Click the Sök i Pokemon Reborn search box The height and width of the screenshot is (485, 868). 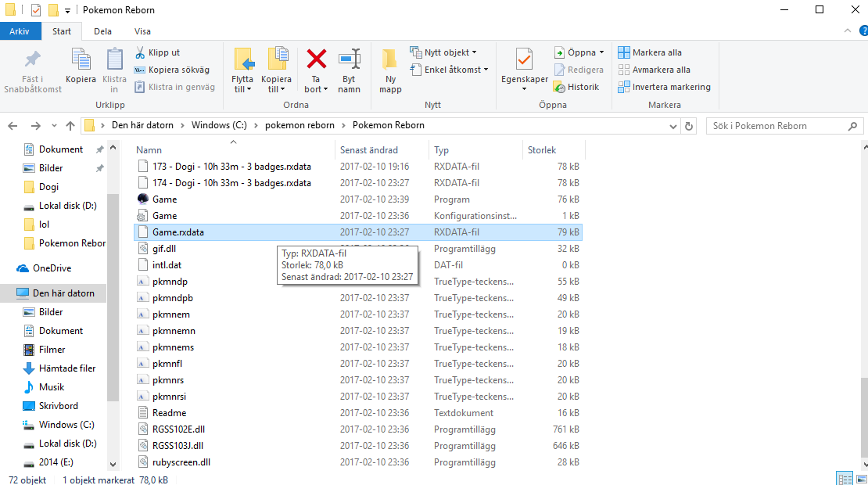coord(785,126)
